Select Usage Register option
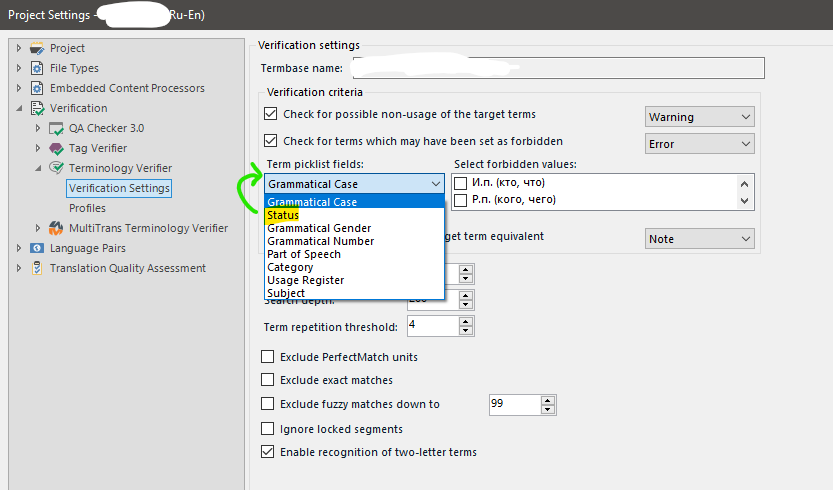The height and width of the screenshot is (490, 833). point(354,280)
